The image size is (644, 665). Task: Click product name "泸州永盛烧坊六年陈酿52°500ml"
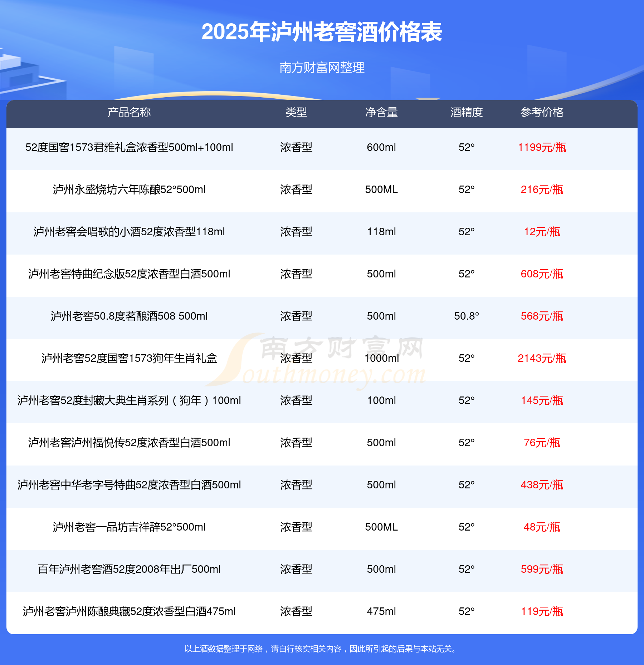click(x=129, y=189)
